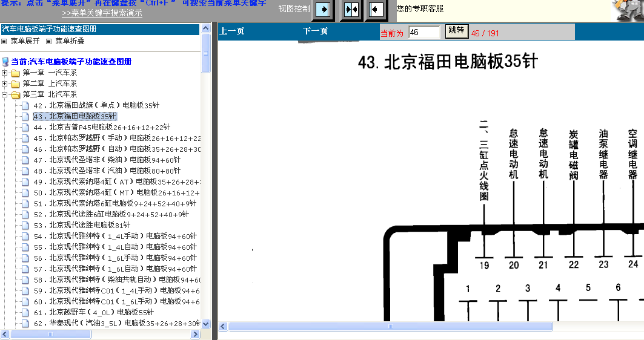Viewport: 644px width, 340px height.
Task: Collapse 第三章 北汽车系 tree node
Action: [4, 95]
